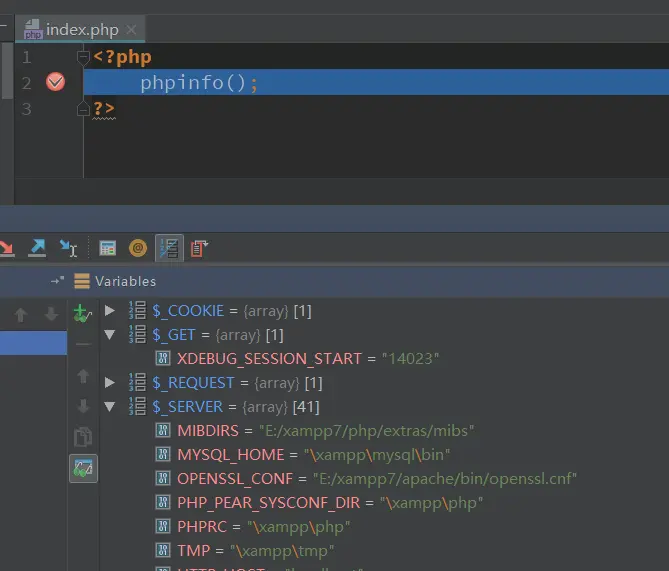Click the highlighted phpinfo(); code line

click(376, 82)
